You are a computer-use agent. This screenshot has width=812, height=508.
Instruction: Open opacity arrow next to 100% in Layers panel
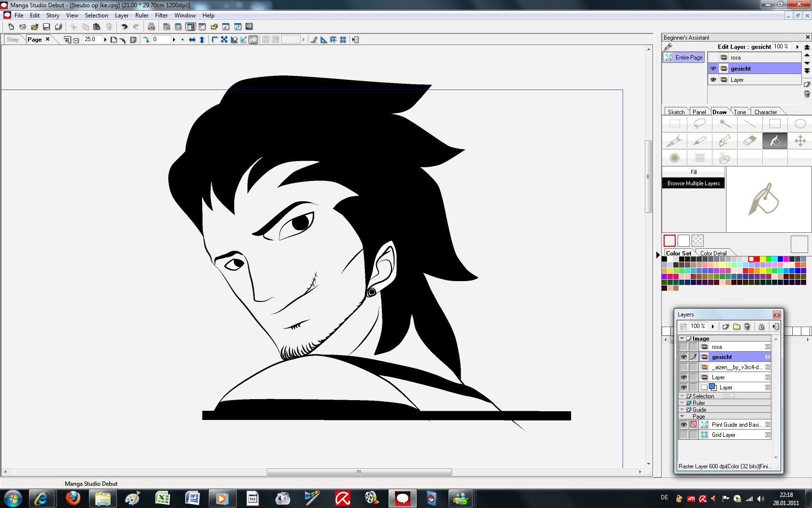(x=713, y=327)
